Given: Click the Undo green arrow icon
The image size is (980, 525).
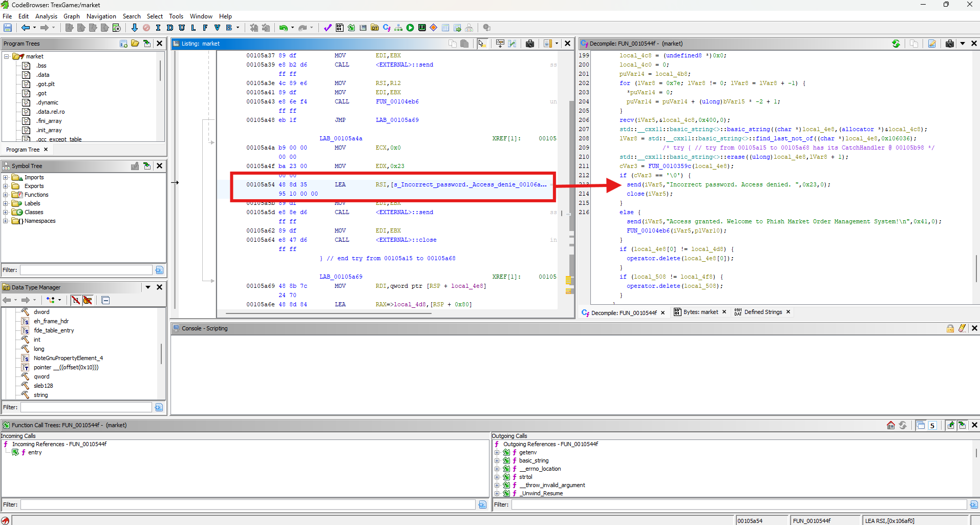Looking at the screenshot, I should 283,28.
